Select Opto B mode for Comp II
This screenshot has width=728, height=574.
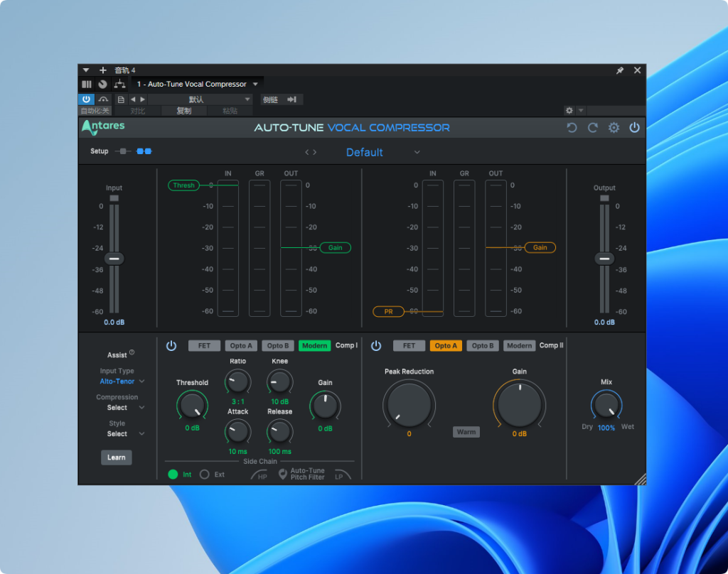(x=483, y=346)
